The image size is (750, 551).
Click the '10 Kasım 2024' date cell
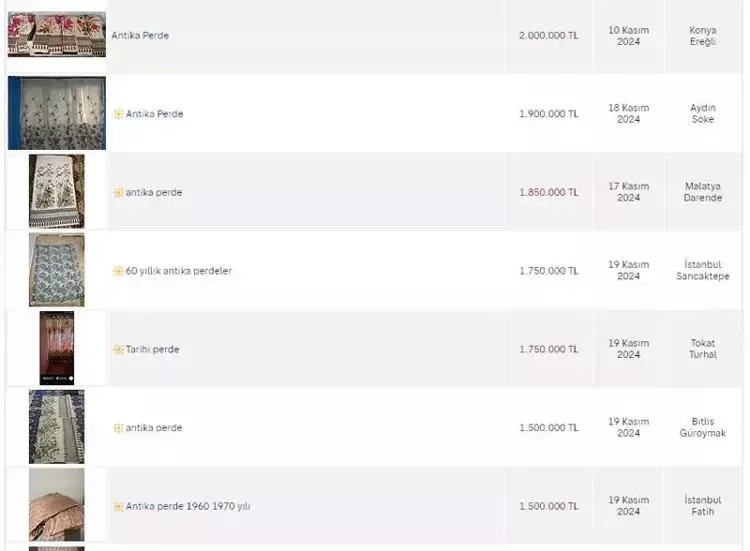coord(628,36)
